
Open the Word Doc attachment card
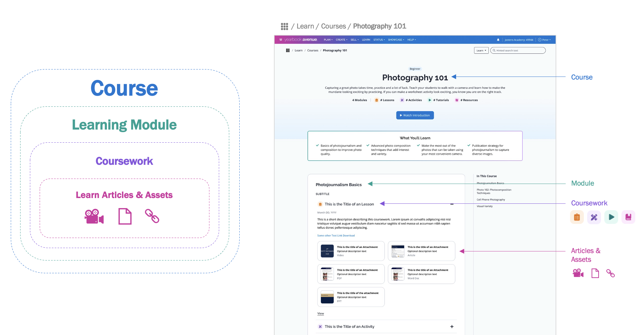click(421, 274)
